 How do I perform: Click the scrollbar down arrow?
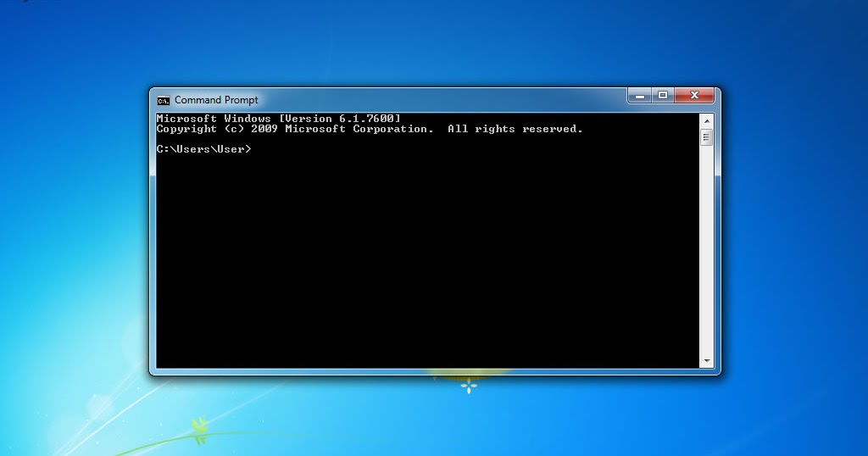click(706, 361)
